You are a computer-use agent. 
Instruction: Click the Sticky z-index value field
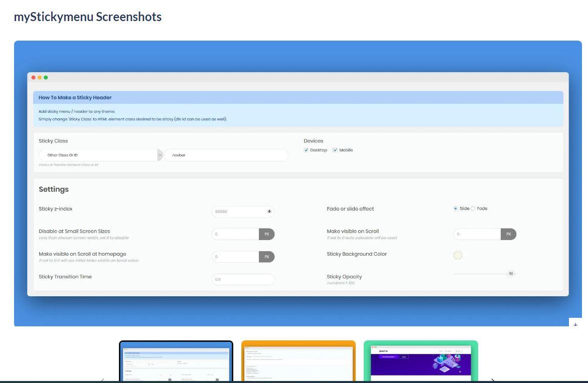pyautogui.click(x=243, y=212)
